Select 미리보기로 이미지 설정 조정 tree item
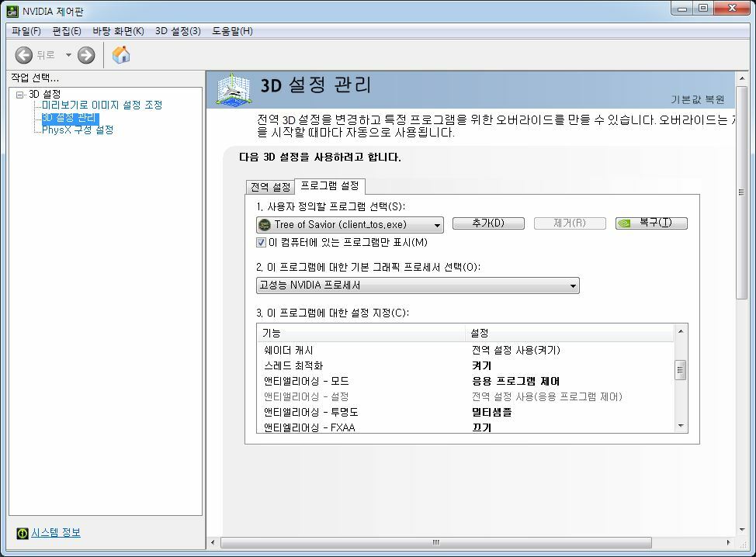Viewport: 756px width, 557px height. (102, 105)
